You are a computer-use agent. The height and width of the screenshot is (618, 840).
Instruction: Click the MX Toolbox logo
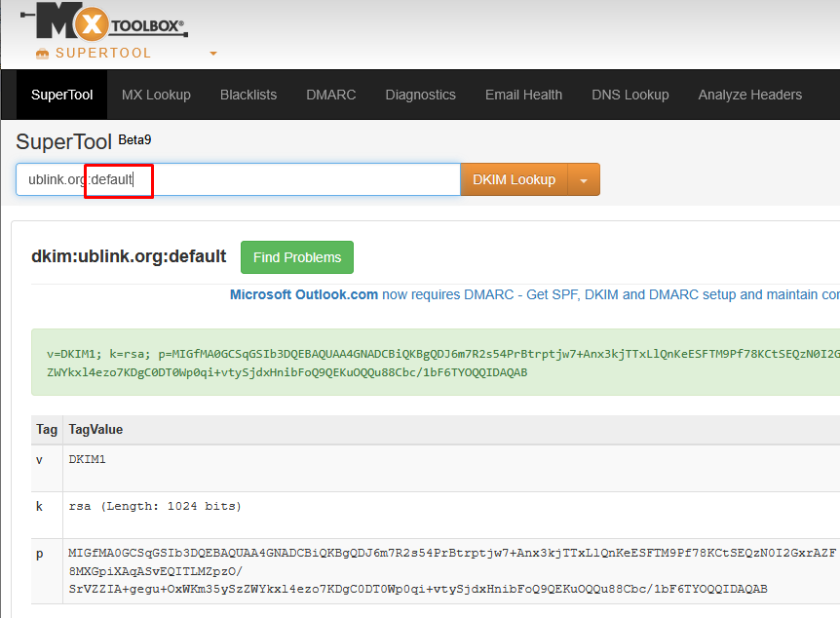[107, 21]
